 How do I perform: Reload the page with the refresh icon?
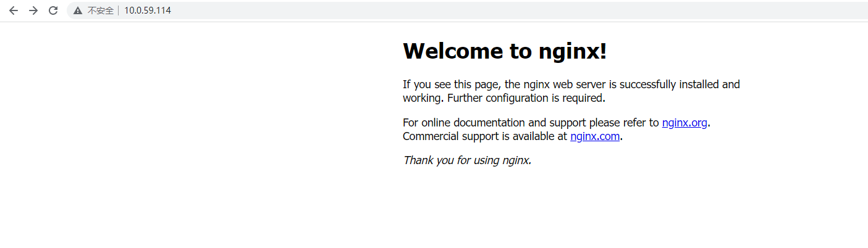[x=53, y=10]
